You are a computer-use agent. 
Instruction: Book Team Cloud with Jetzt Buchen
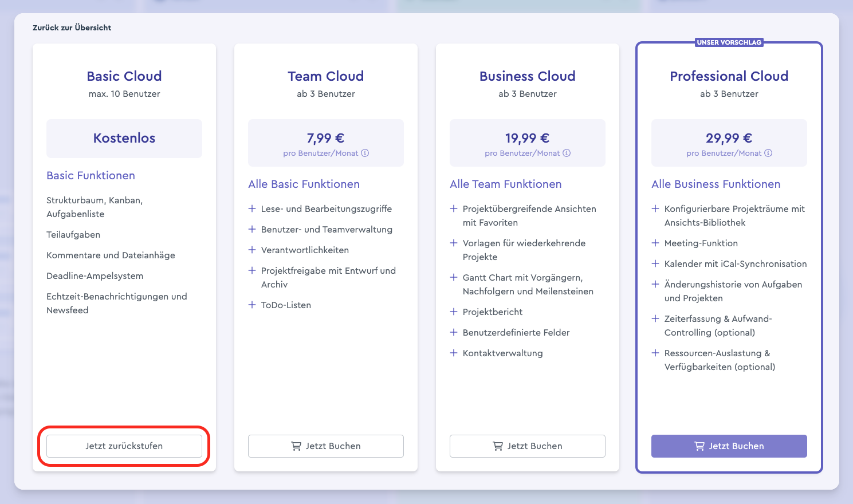click(x=326, y=446)
